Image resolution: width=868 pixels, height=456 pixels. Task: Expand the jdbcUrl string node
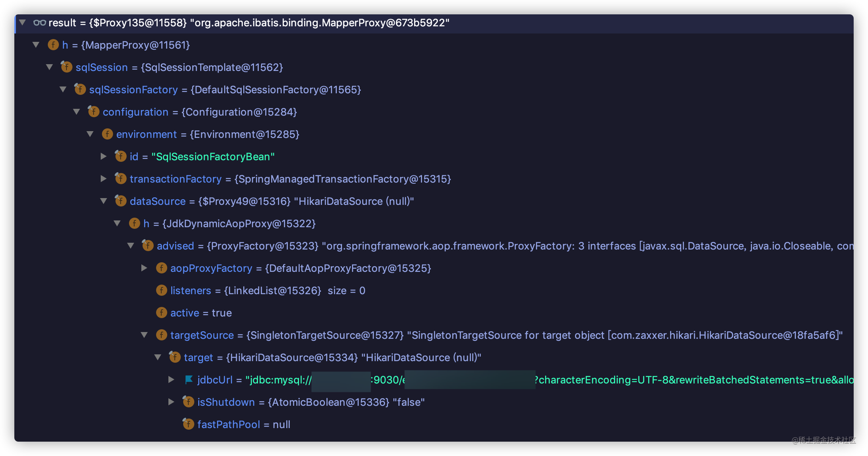click(171, 379)
